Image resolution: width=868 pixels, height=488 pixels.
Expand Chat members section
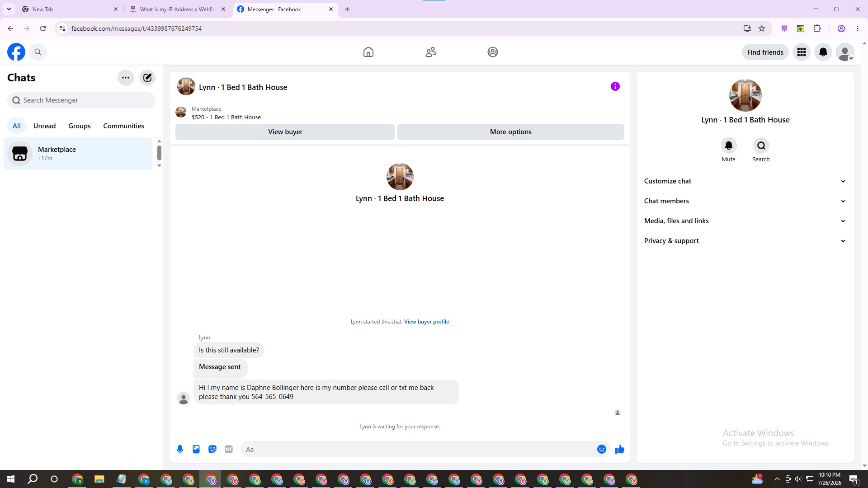(x=745, y=201)
